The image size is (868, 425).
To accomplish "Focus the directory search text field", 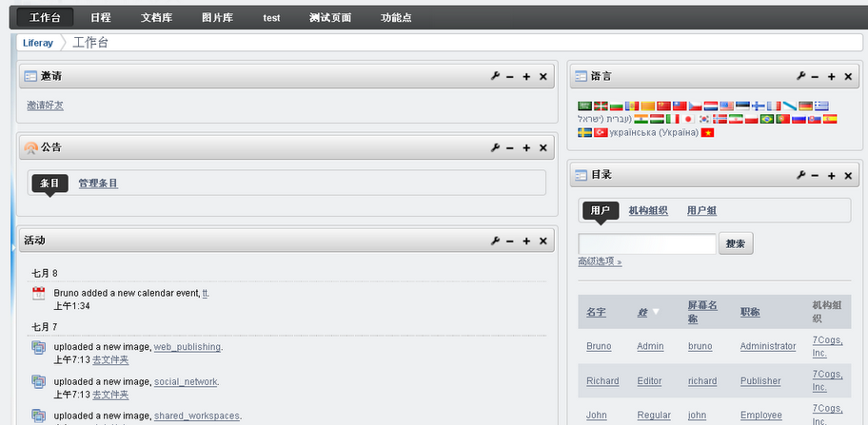I will (647, 243).
